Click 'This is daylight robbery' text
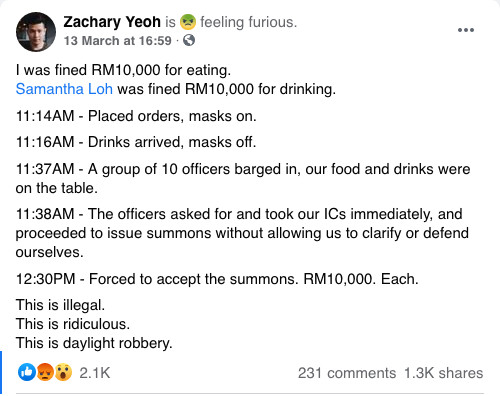The width and height of the screenshot is (500, 396). coord(94,343)
